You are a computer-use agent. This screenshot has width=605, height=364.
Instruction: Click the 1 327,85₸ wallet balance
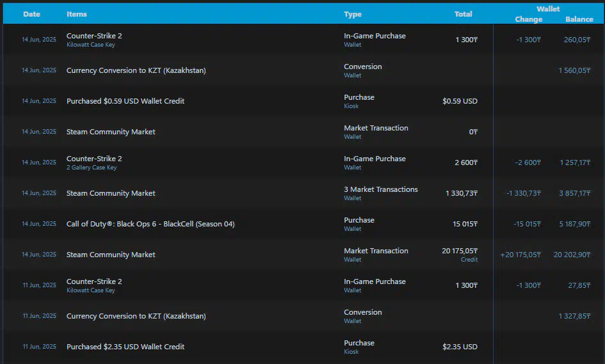pos(574,316)
